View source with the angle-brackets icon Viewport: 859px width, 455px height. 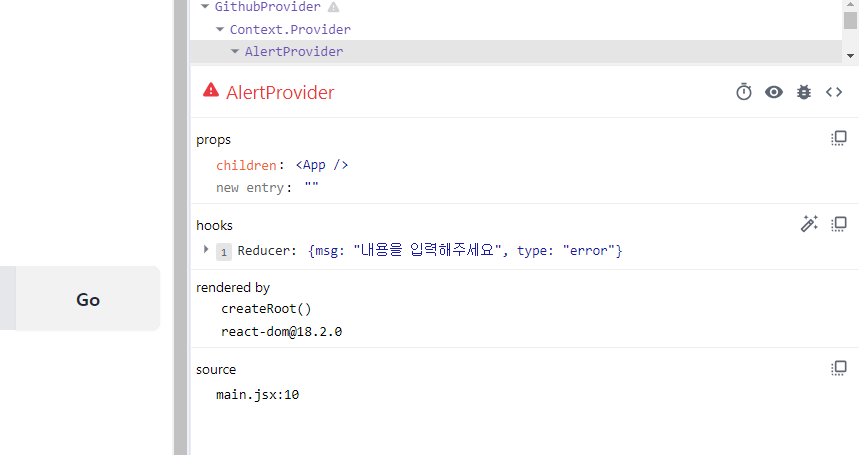[834, 92]
